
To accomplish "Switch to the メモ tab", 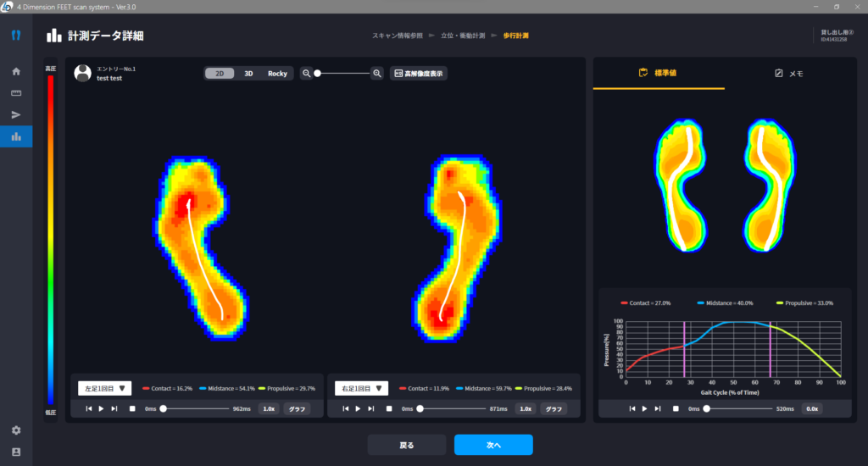I will (789, 74).
